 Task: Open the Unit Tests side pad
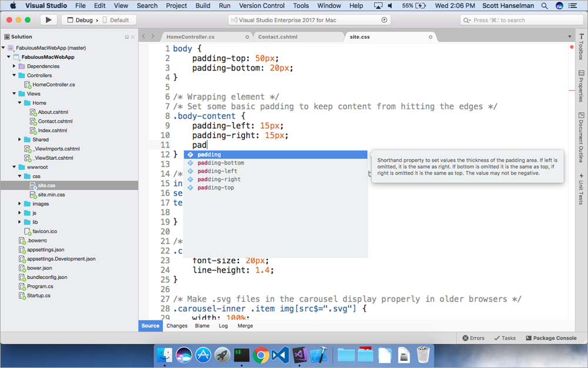[582, 189]
